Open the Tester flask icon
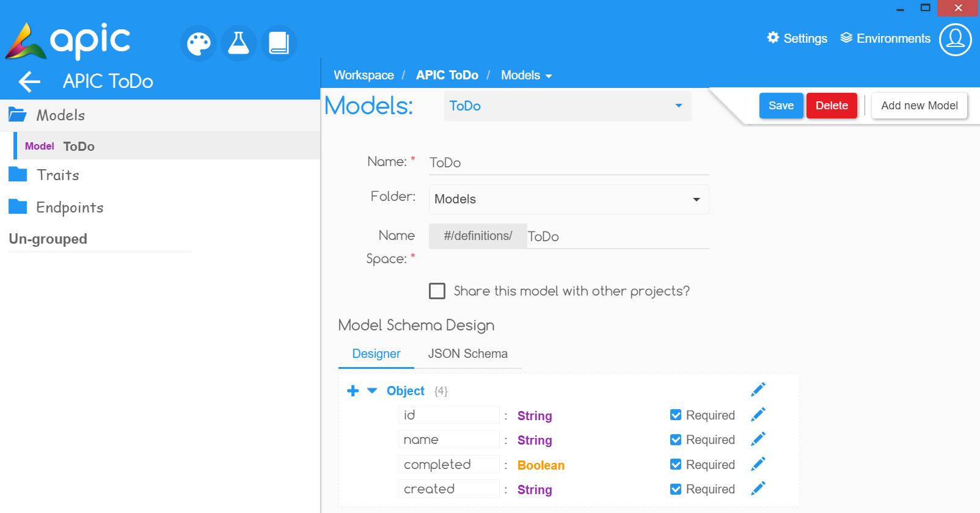Screen dimensions: 980x513 coord(238,43)
